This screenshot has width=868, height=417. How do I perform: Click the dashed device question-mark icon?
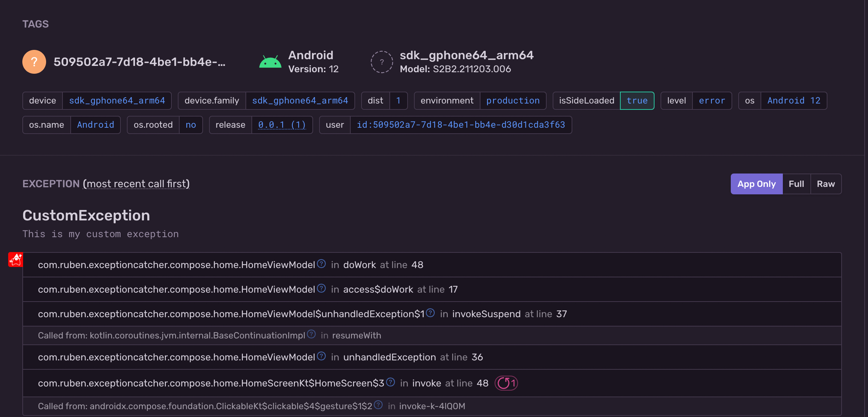(x=382, y=62)
